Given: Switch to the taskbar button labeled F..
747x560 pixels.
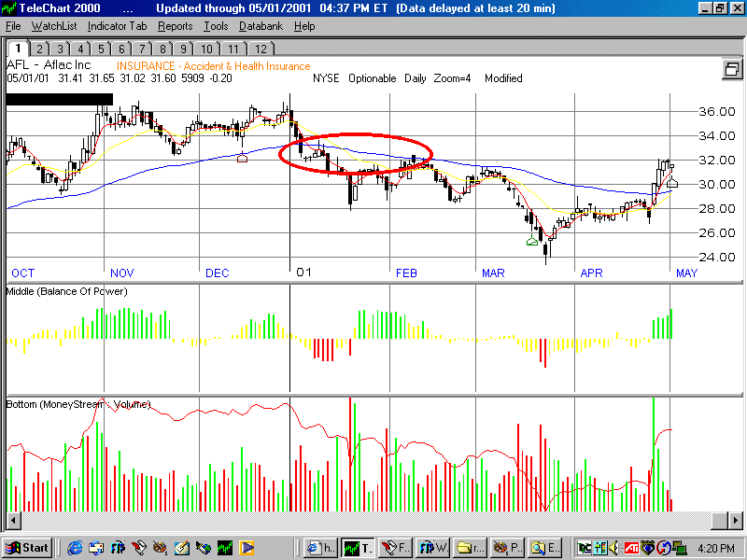Looking at the screenshot, I should [x=395, y=548].
